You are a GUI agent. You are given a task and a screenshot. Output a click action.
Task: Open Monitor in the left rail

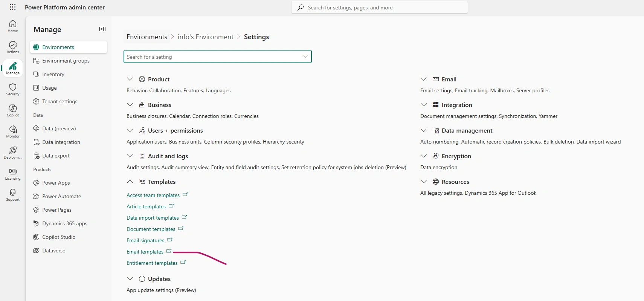tap(13, 132)
